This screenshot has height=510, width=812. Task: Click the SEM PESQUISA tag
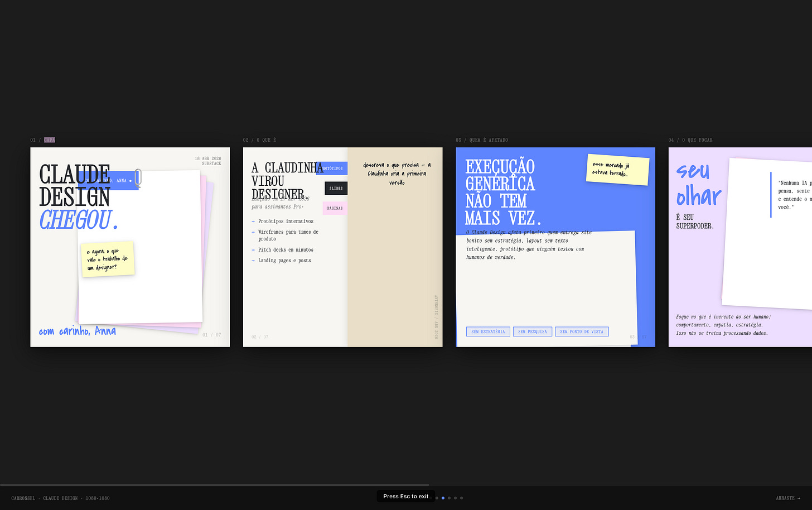[x=533, y=331]
